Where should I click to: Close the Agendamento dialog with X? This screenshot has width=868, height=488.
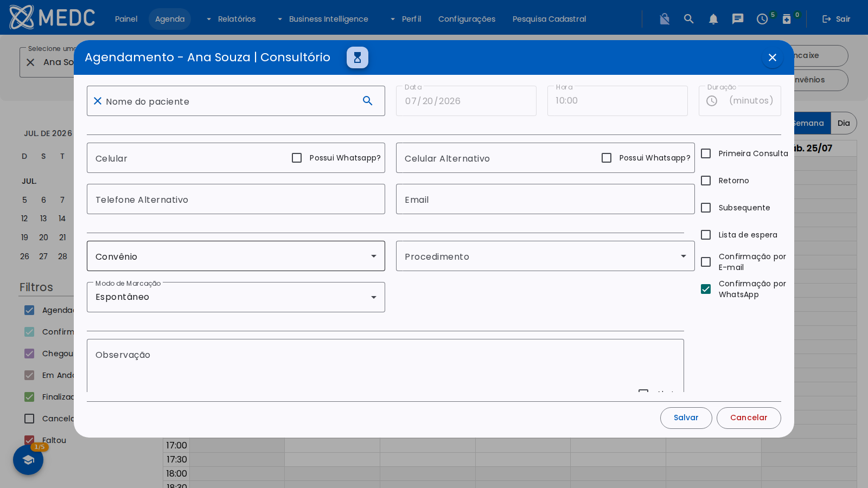(773, 57)
